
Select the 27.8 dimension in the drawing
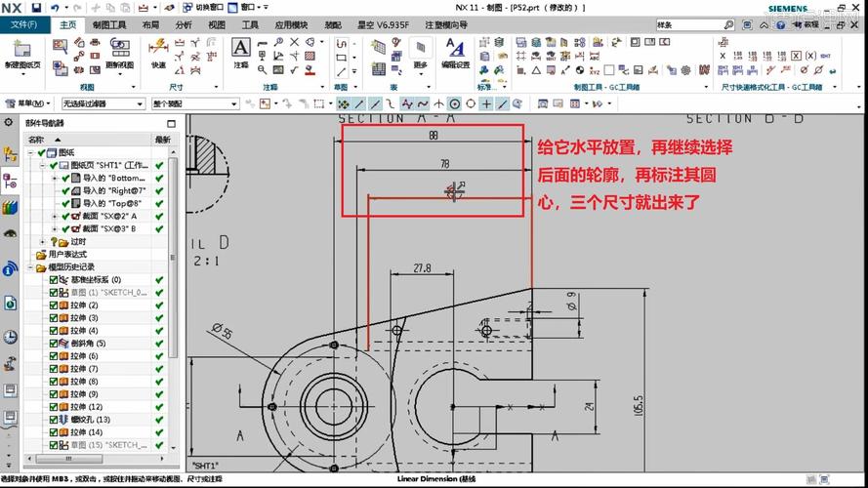click(422, 268)
